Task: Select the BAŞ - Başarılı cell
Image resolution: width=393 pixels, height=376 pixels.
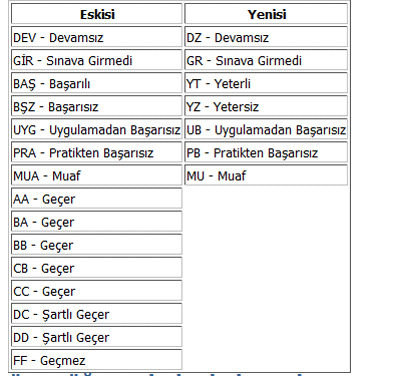Action: (97, 83)
